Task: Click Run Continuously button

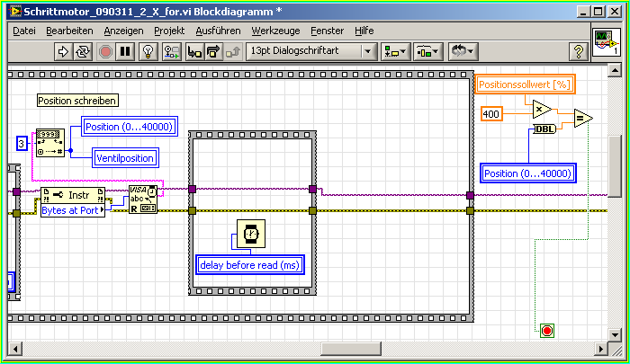Action: click(83, 51)
